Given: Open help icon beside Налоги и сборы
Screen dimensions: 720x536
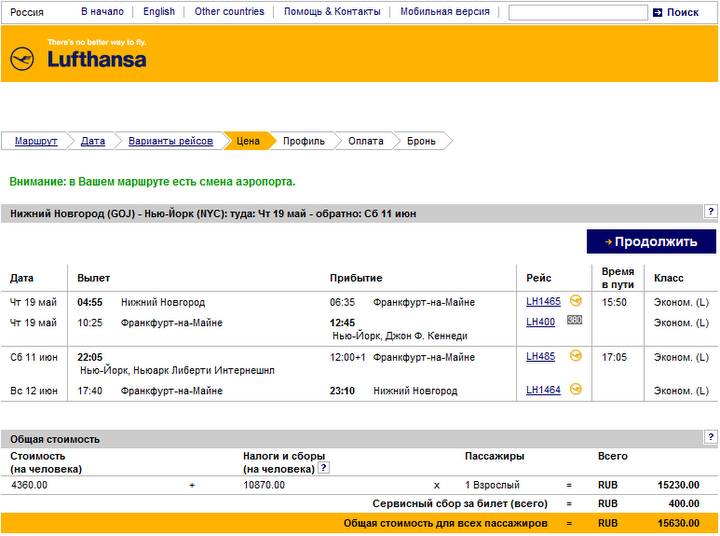Looking at the screenshot, I should [x=324, y=468].
